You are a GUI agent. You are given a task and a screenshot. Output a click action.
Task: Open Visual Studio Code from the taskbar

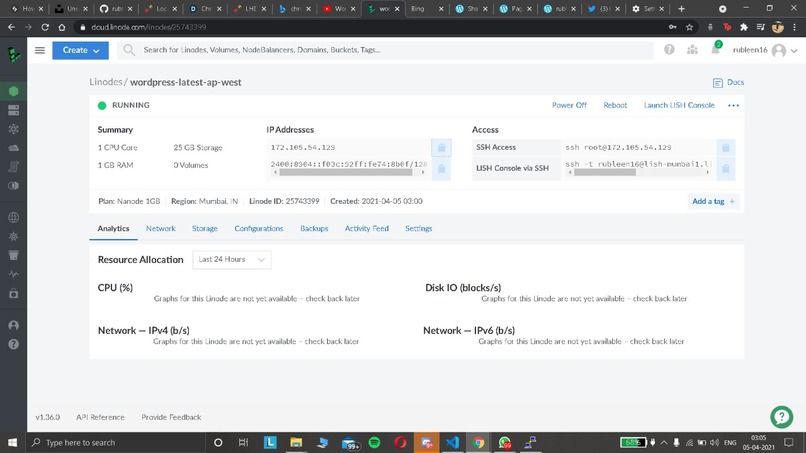click(452, 442)
